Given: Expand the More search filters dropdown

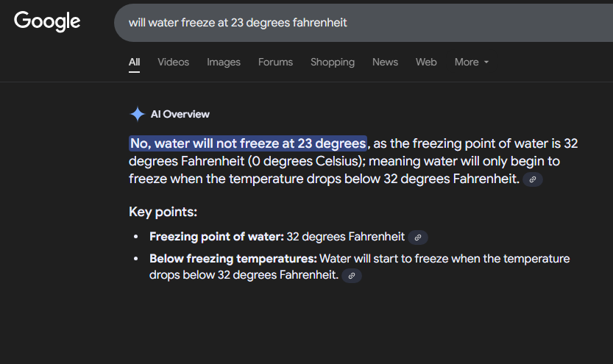Looking at the screenshot, I should [x=472, y=63].
